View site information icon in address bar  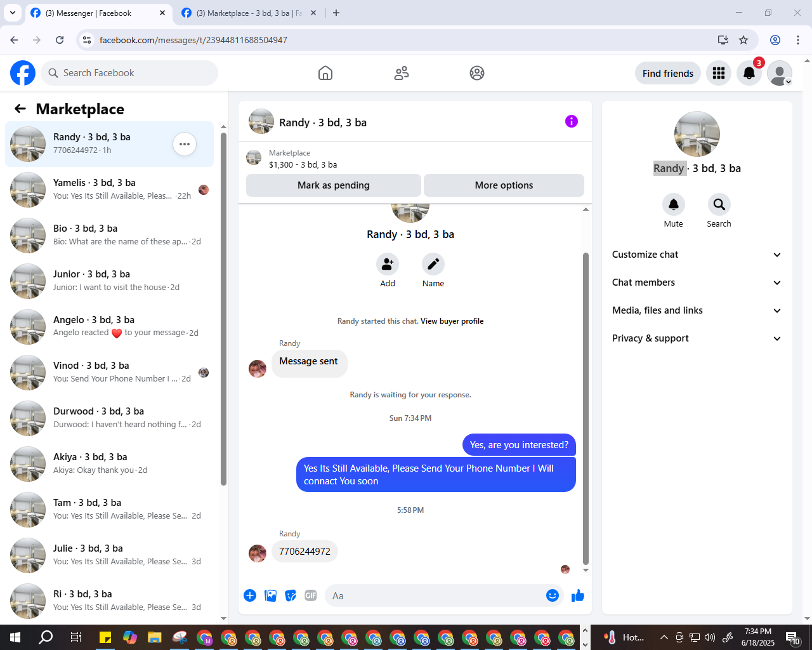88,40
